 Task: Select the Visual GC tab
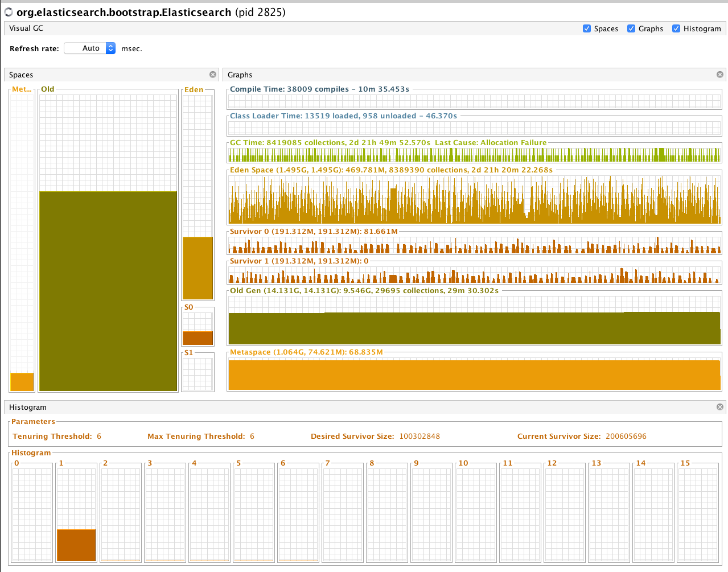[26, 28]
